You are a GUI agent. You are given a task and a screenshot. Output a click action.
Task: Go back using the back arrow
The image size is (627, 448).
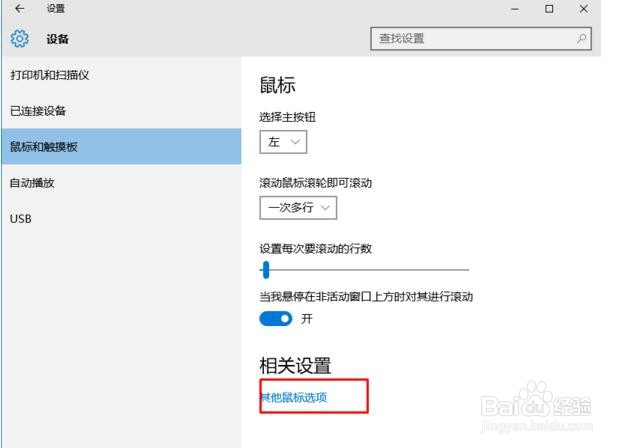pos(19,8)
